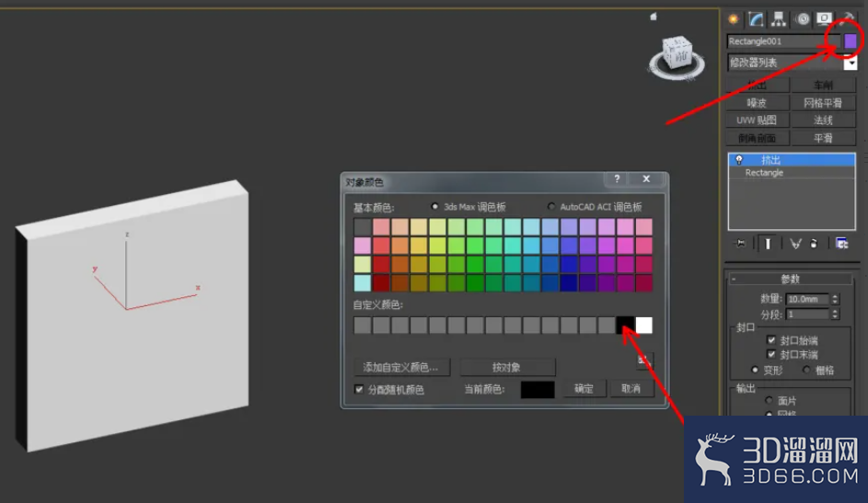The image size is (868, 503).
Task: Open the Utilities hammer panel icon
Action: coord(848,19)
